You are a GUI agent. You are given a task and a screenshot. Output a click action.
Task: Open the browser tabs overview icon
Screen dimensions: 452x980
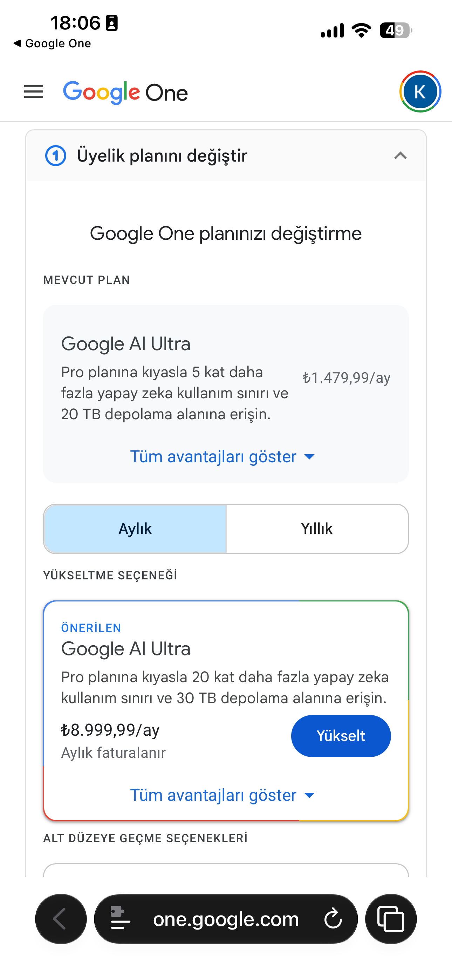pyautogui.click(x=391, y=919)
